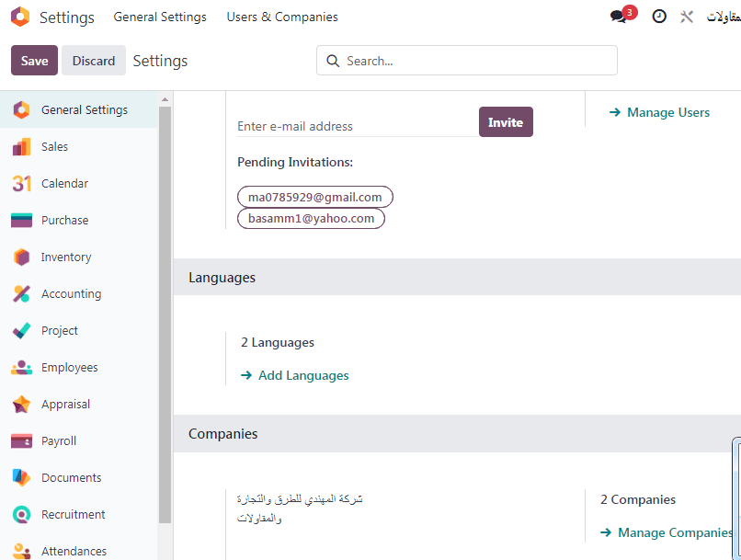Image resolution: width=741 pixels, height=560 pixels.
Task: Select the Sales app icon in sidebar
Action: tap(22, 147)
